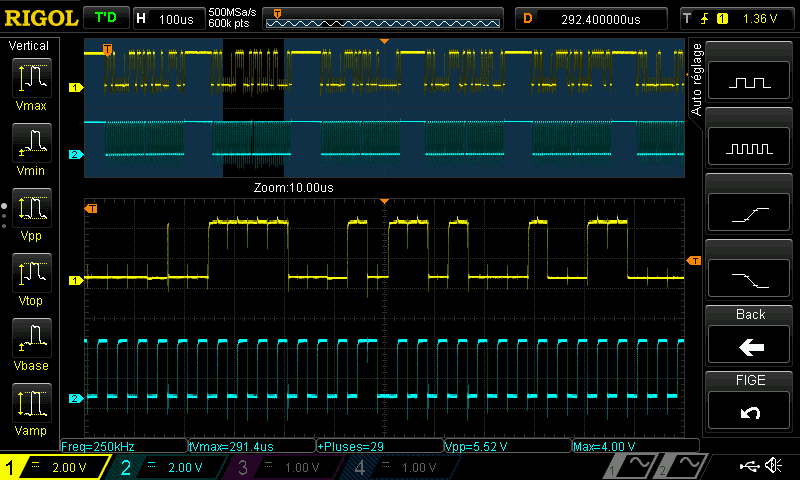Click the Back arrow button

click(x=749, y=346)
